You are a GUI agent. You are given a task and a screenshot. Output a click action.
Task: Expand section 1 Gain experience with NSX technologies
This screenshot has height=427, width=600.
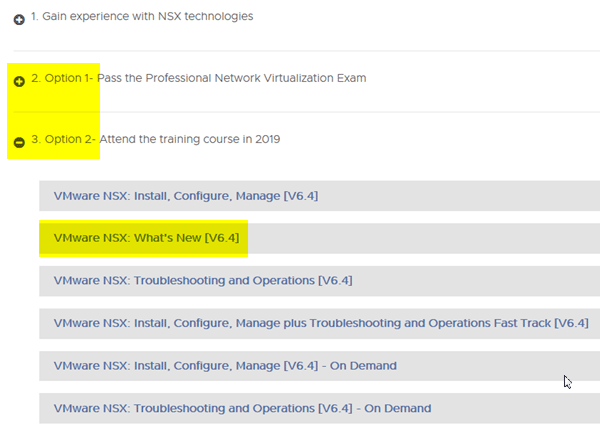point(142,16)
